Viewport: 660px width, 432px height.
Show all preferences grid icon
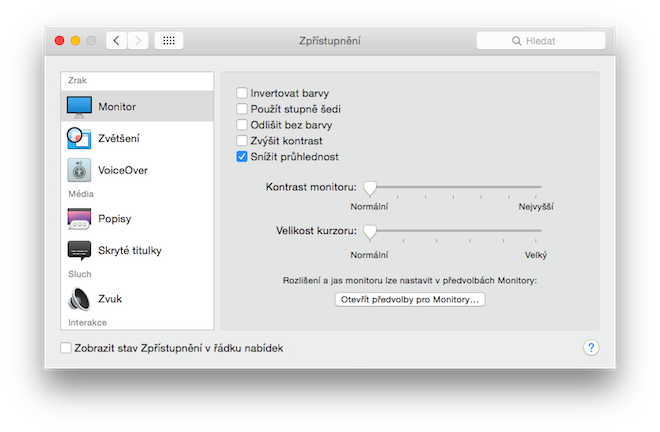coord(168,41)
